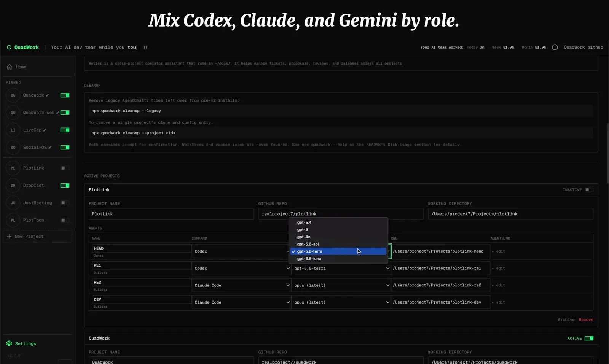Click the pause icon next to tagline

tap(145, 48)
